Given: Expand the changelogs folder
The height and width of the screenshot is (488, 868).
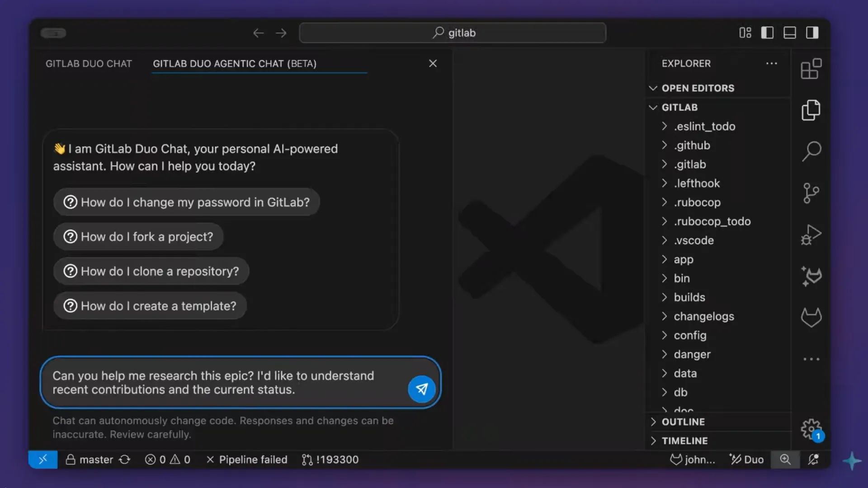Looking at the screenshot, I should point(703,316).
